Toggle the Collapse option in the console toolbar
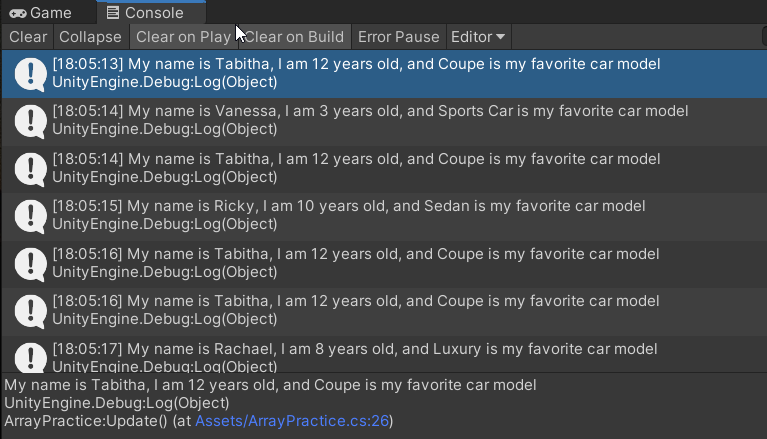Image resolution: width=767 pixels, height=439 pixels. [x=90, y=37]
